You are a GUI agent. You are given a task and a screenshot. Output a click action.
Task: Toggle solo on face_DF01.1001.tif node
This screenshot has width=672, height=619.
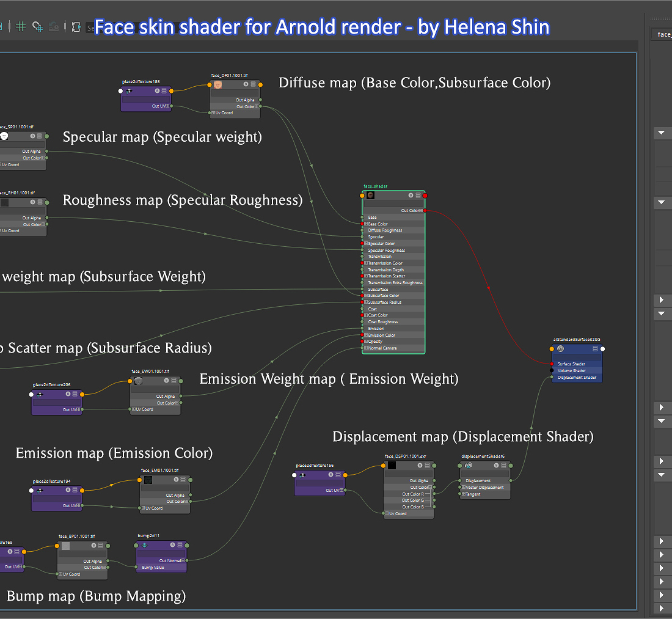[246, 84]
